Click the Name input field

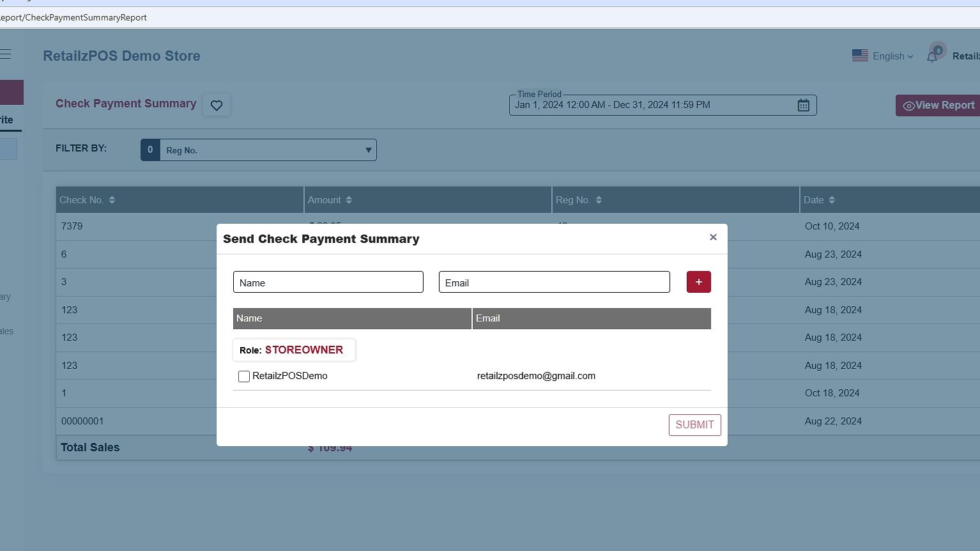coord(328,283)
